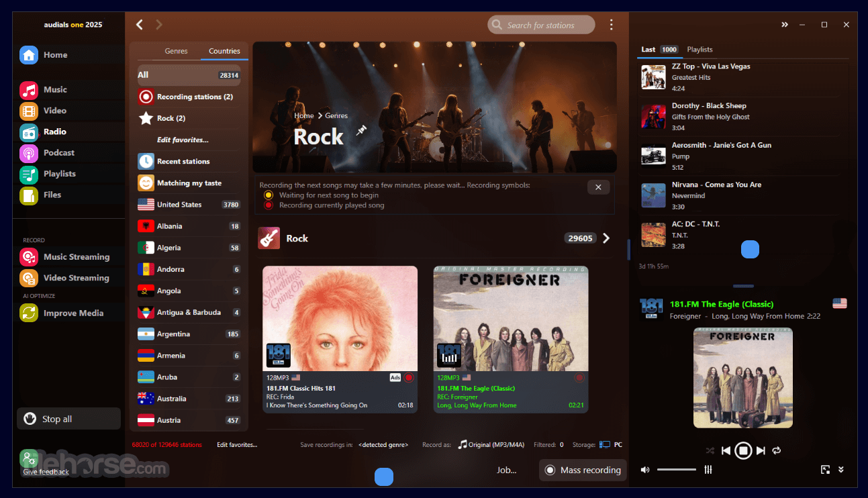Close the recording symbols notice
The height and width of the screenshot is (498, 868).
(598, 187)
